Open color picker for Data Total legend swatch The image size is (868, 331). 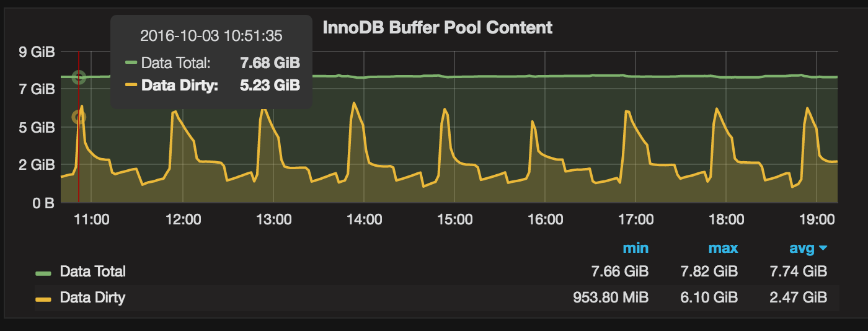click(43, 272)
